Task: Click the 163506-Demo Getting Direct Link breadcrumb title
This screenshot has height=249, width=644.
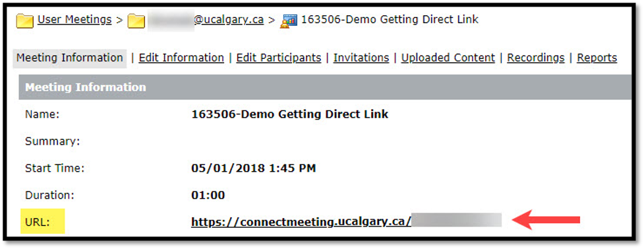Action: click(390, 19)
